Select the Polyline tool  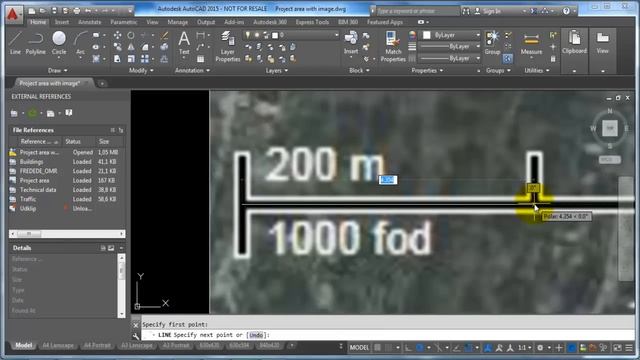[36, 43]
